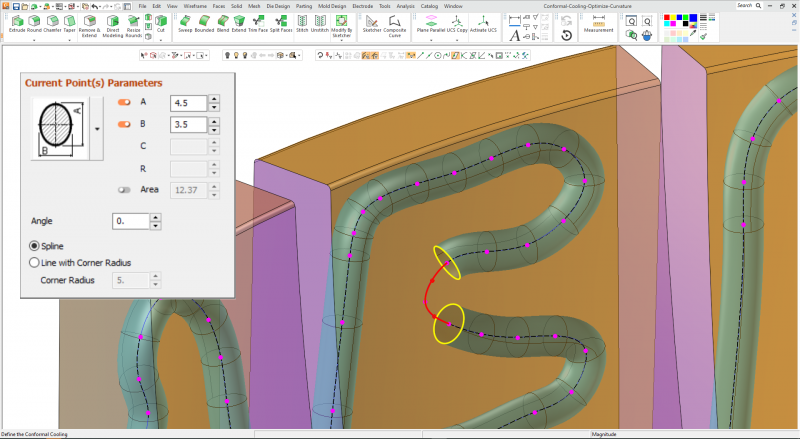Increase the Angle value with up arrow

coord(156,217)
